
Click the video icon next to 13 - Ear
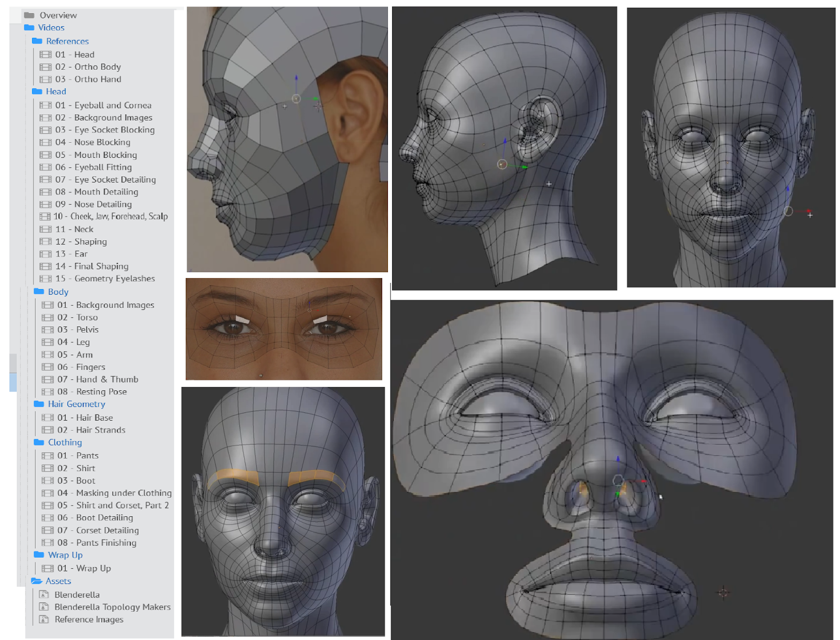[x=46, y=254]
